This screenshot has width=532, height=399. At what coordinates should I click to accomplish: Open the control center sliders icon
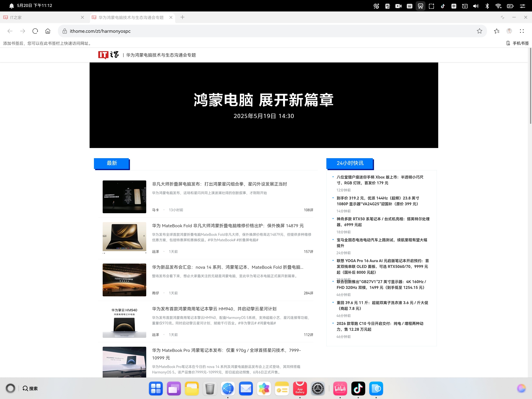[522, 6]
